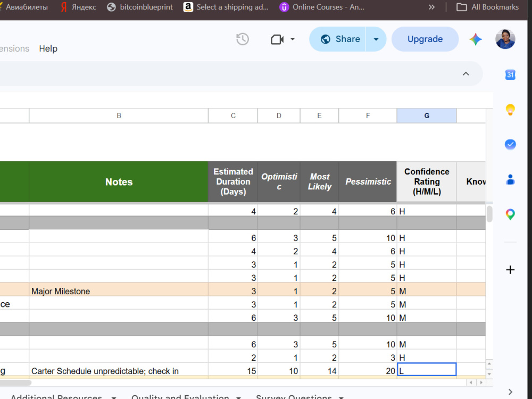Image resolution: width=532 pixels, height=399 pixels.
Task: Switch to the Additional Resources sheet tab
Action: point(56,396)
